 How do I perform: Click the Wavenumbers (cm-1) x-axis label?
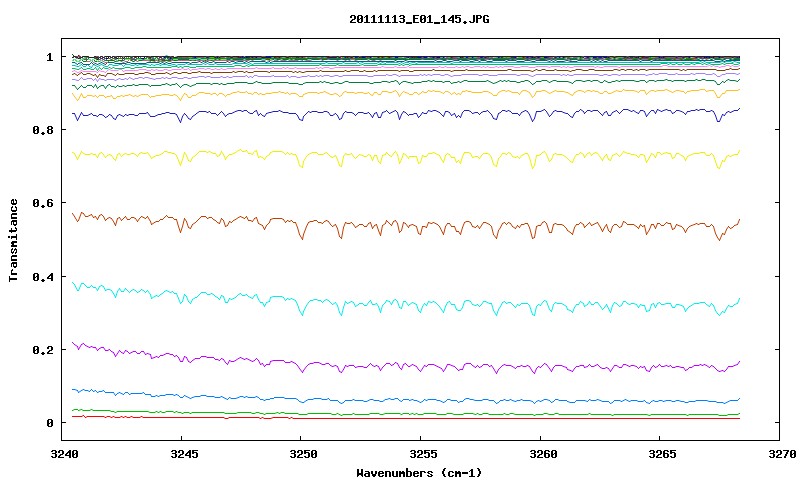[x=419, y=473]
